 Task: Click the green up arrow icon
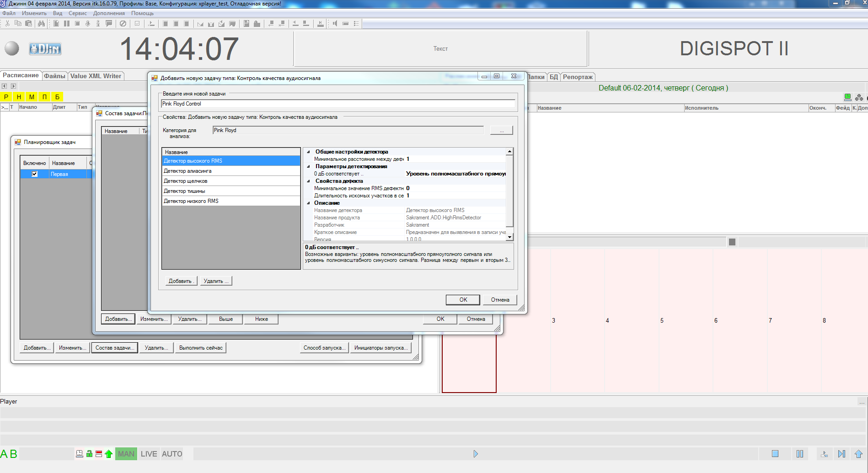coord(108,454)
